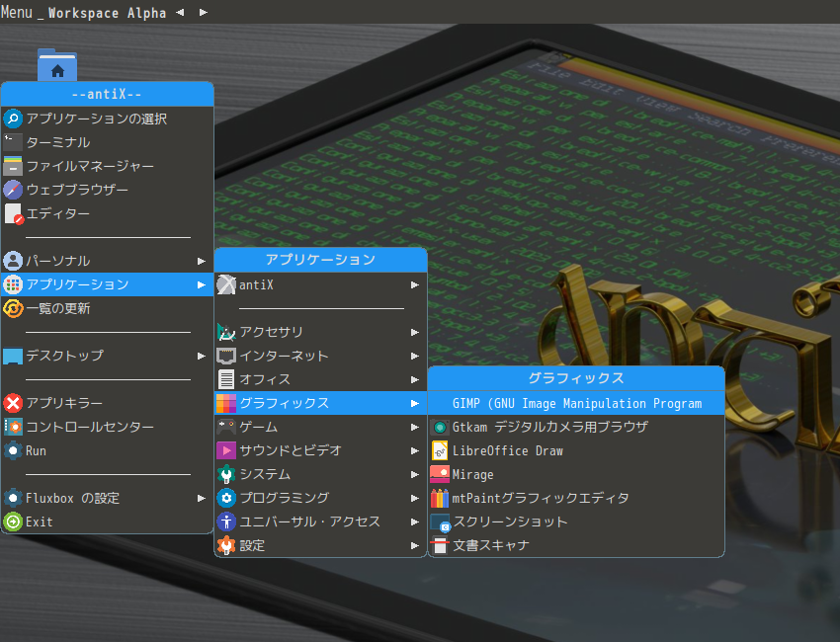The image size is (840, 642).
Task: Click the Gtkam camera icon
Action: coord(440,428)
